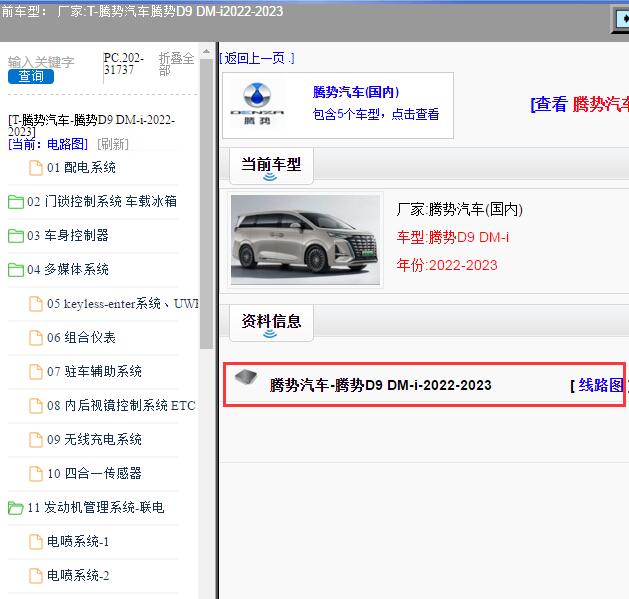Expand the 03 车身控制器 folder icon
629x599 pixels.
(x=16, y=236)
